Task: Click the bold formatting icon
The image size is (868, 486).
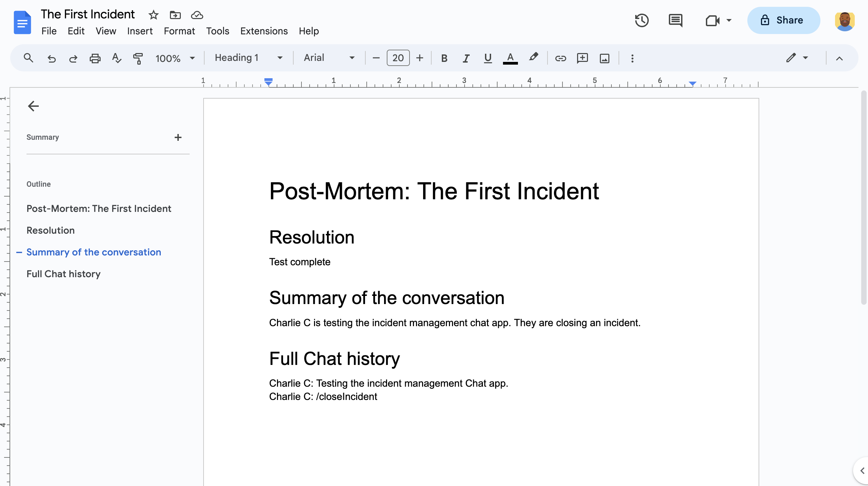Action: coord(443,58)
